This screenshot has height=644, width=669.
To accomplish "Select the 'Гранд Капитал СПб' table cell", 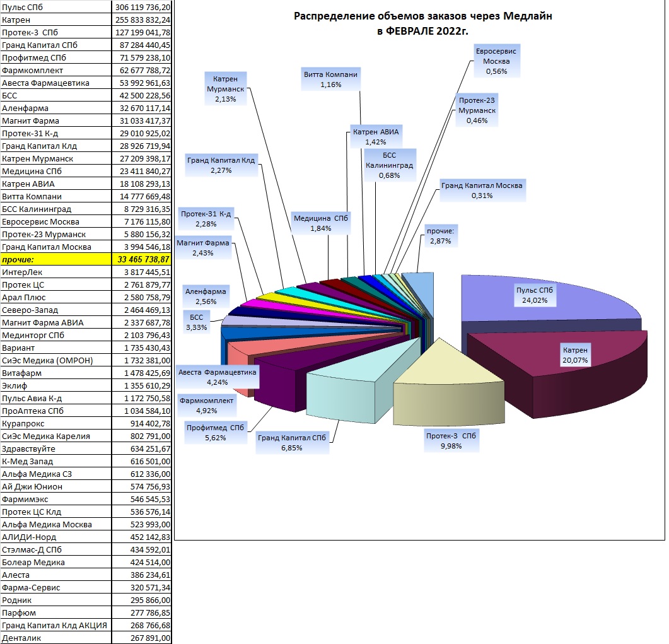I will click(55, 45).
